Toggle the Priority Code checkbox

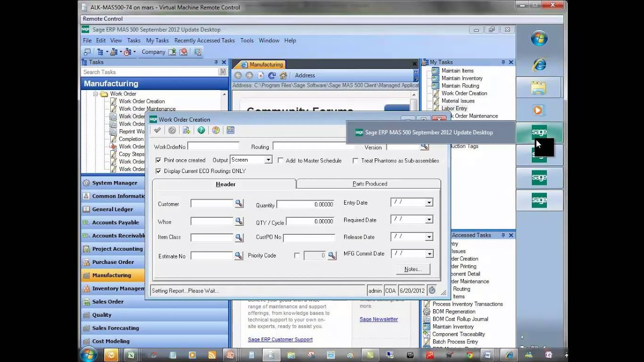coord(297,255)
